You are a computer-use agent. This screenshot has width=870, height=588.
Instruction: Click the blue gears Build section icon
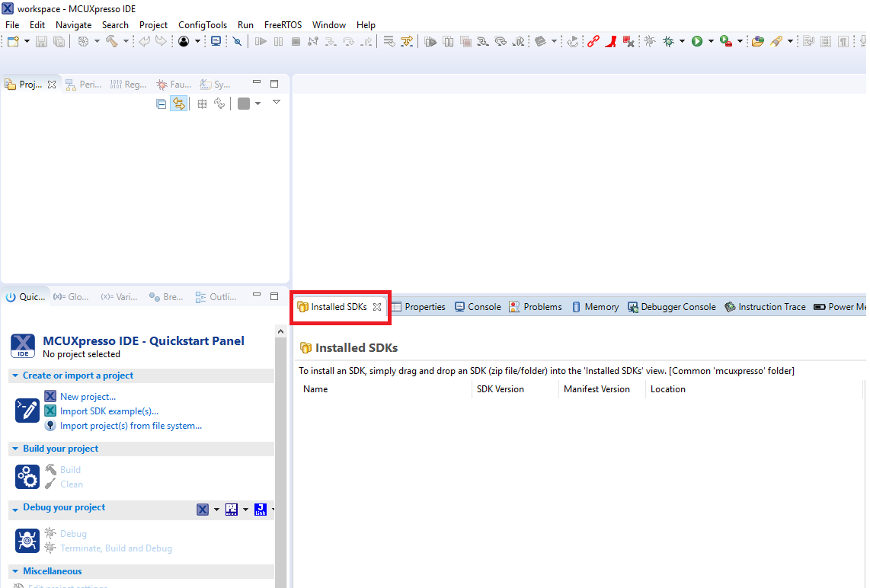[27, 477]
